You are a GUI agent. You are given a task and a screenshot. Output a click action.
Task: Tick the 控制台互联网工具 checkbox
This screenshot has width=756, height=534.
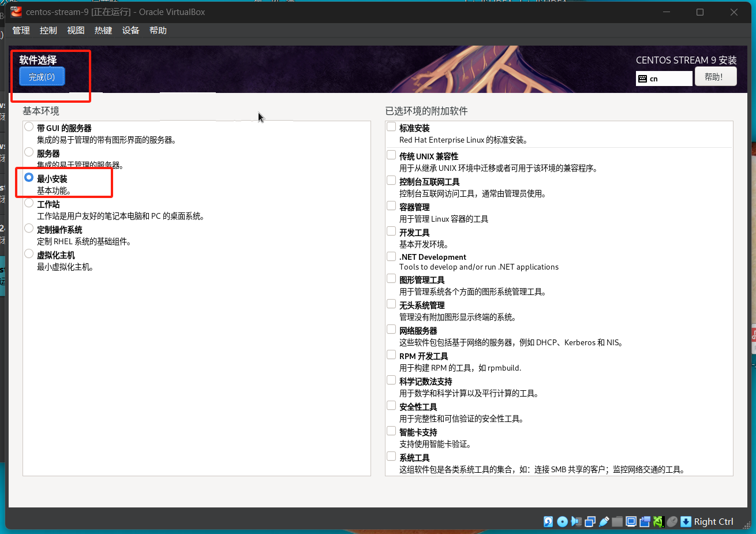point(391,180)
